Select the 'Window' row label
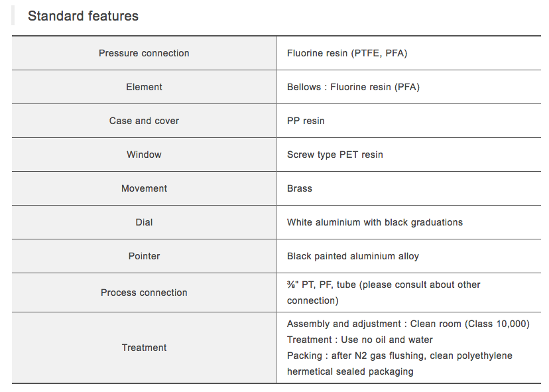The image size is (549, 392). [144, 155]
